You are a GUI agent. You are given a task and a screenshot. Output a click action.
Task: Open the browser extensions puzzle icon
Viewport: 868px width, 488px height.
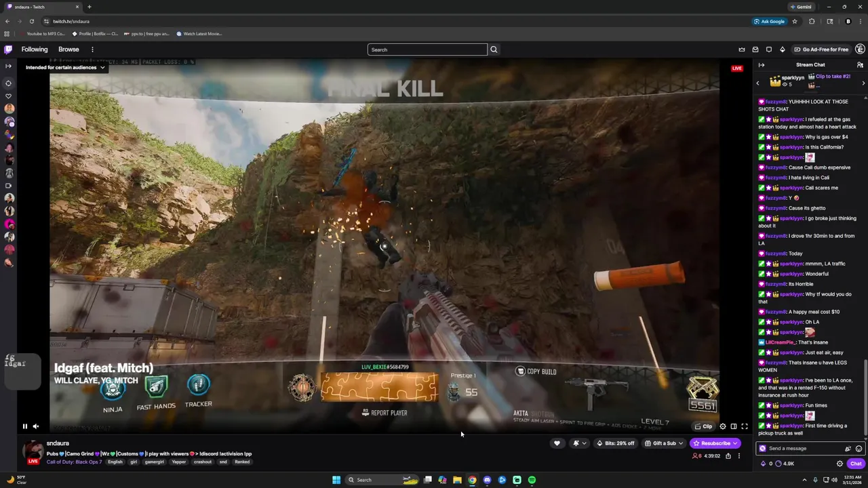click(812, 21)
